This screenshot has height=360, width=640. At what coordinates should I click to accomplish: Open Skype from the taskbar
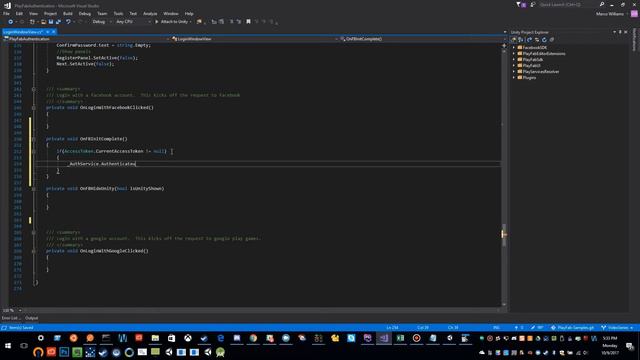(351, 338)
